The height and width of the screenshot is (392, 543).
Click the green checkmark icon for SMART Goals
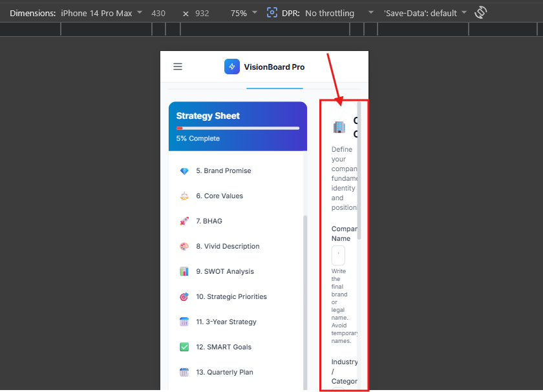point(184,347)
